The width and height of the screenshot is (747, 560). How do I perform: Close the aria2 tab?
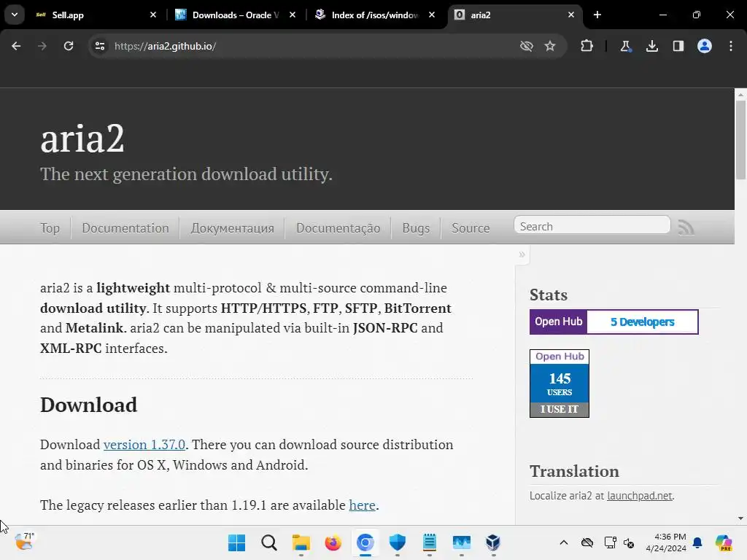pyautogui.click(x=571, y=15)
